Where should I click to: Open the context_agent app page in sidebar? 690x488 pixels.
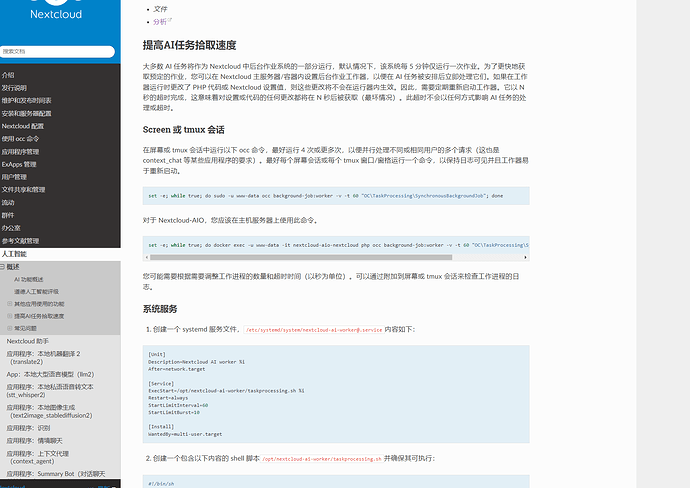50,456
